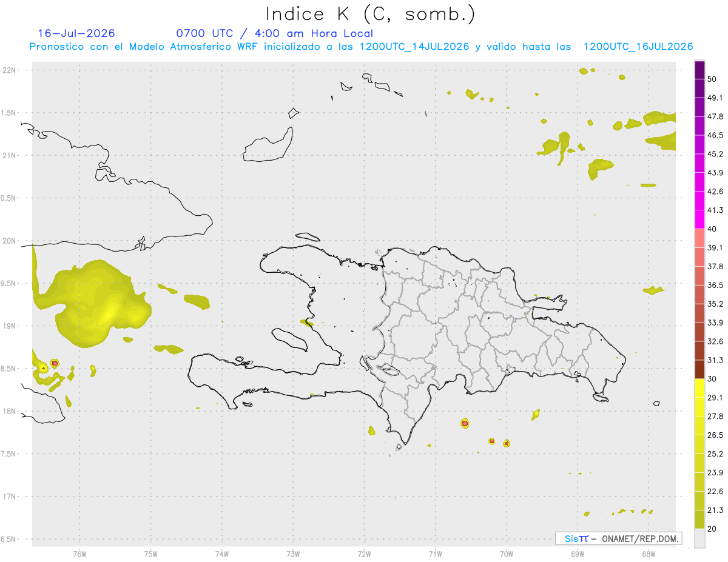
Task: Click the colorbar value "33.9"
Action: point(716,323)
